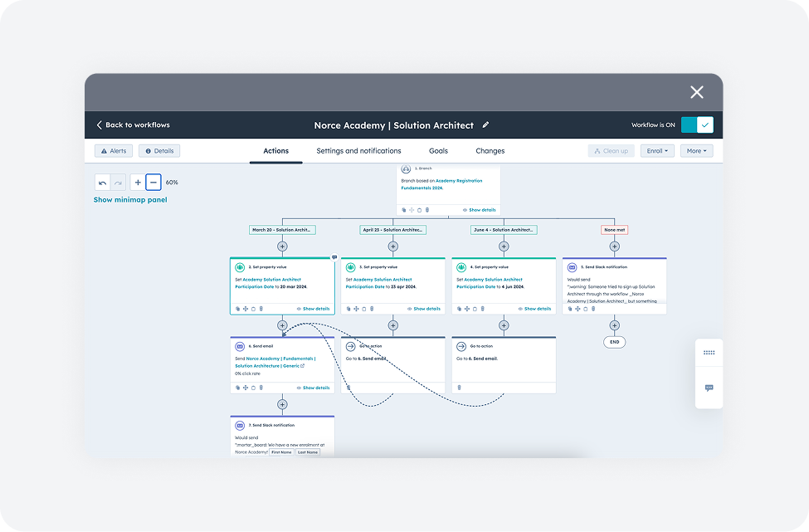Open the Norce Academy Fundamentals email link
Viewport: 809px width, 532px height.
click(275, 362)
